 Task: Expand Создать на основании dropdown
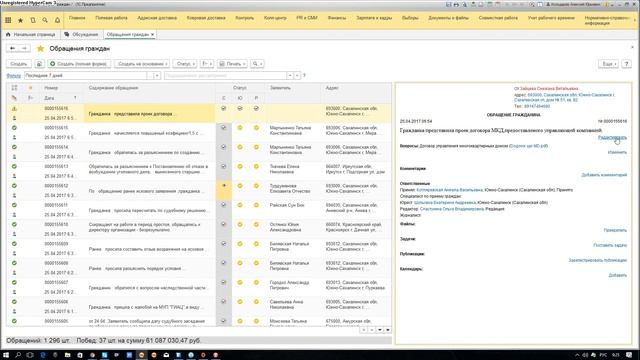[x=142, y=64]
